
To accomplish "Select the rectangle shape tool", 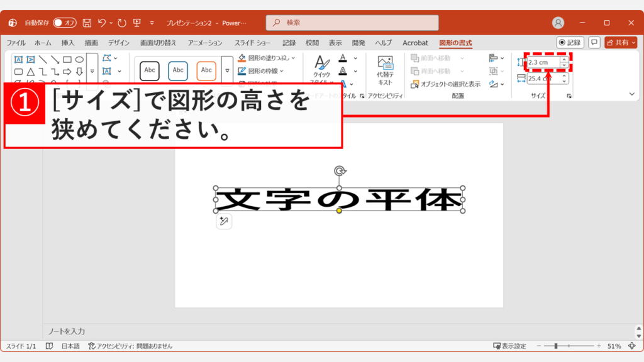I will coord(68,59).
